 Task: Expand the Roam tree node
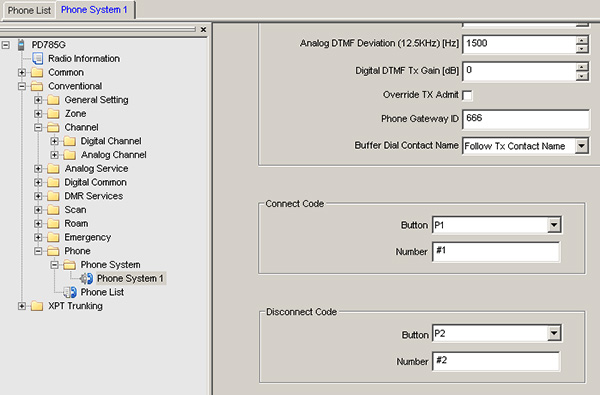pyautogui.click(x=38, y=224)
